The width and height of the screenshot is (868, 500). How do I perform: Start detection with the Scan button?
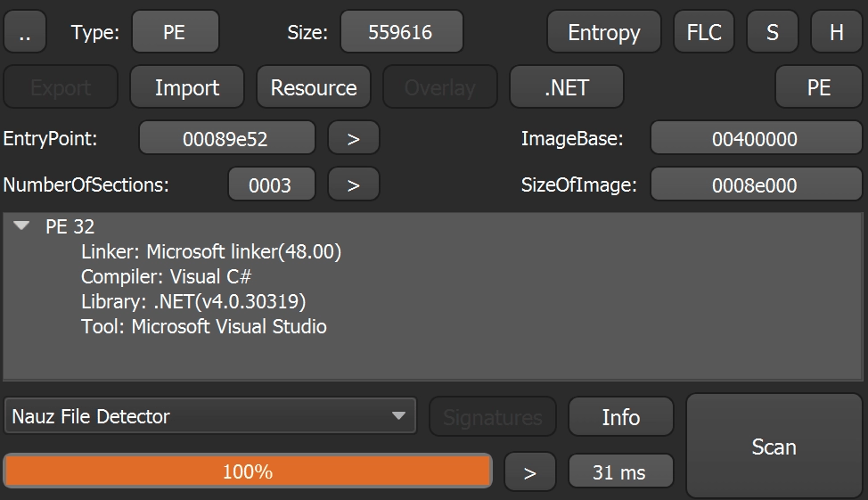[774, 447]
